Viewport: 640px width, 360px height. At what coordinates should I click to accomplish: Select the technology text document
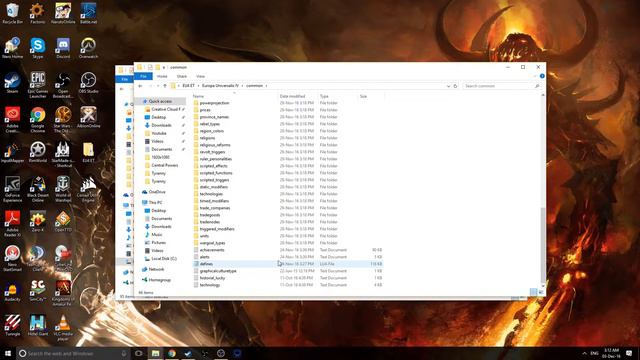[x=287, y=285]
